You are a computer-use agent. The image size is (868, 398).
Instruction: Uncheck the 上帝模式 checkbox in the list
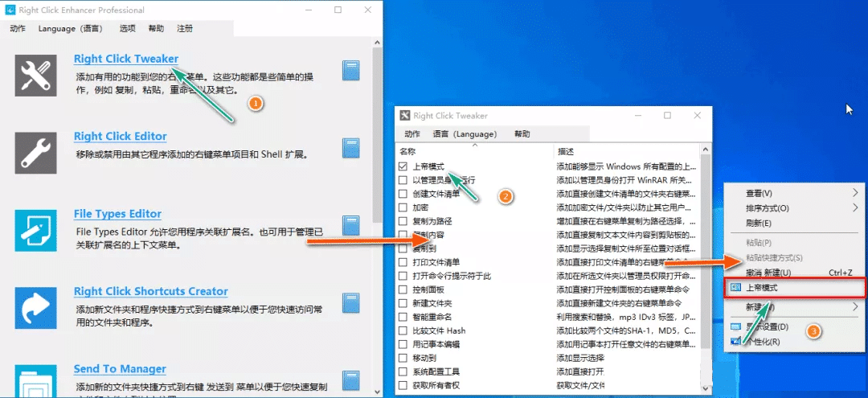click(x=403, y=166)
